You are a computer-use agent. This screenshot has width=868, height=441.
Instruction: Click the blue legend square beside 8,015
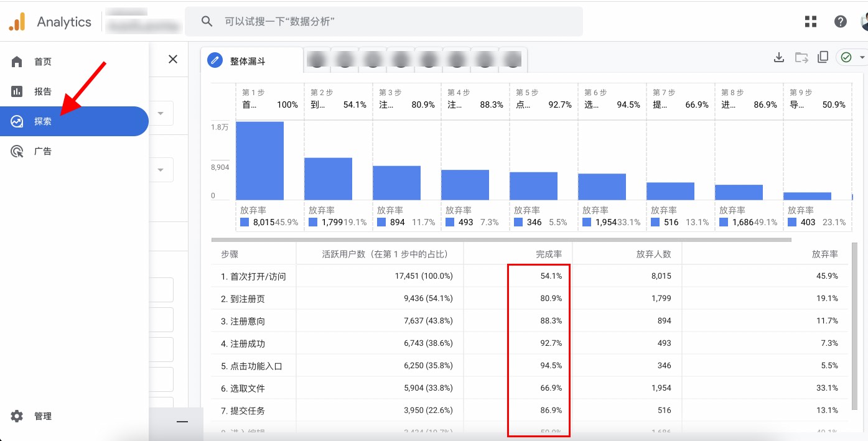[245, 222]
